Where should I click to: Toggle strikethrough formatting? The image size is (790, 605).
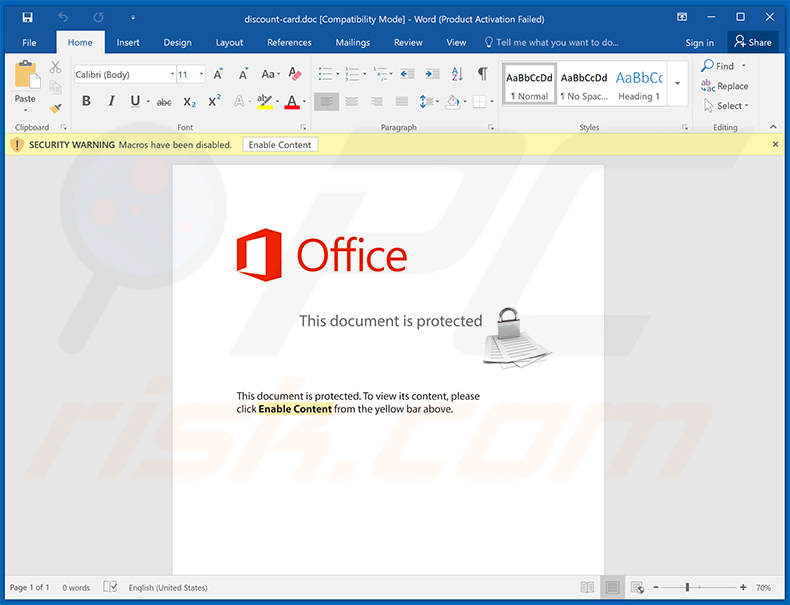[x=164, y=102]
